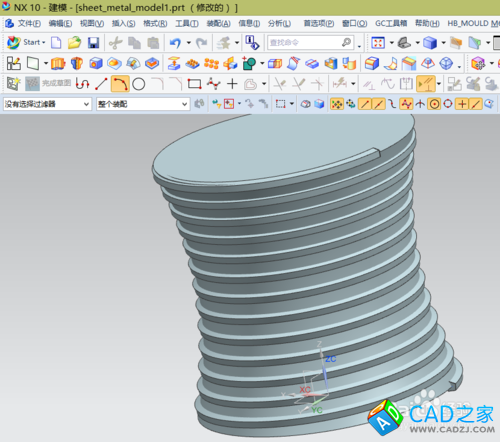
Task: Select the Circle sketch tool
Action: coord(138,84)
